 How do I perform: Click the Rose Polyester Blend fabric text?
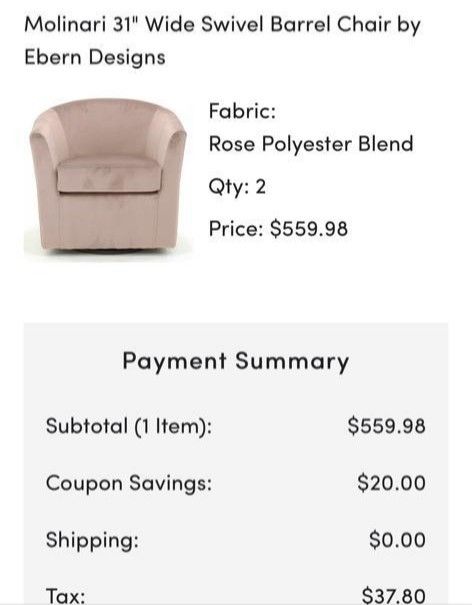pyautogui.click(x=311, y=144)
